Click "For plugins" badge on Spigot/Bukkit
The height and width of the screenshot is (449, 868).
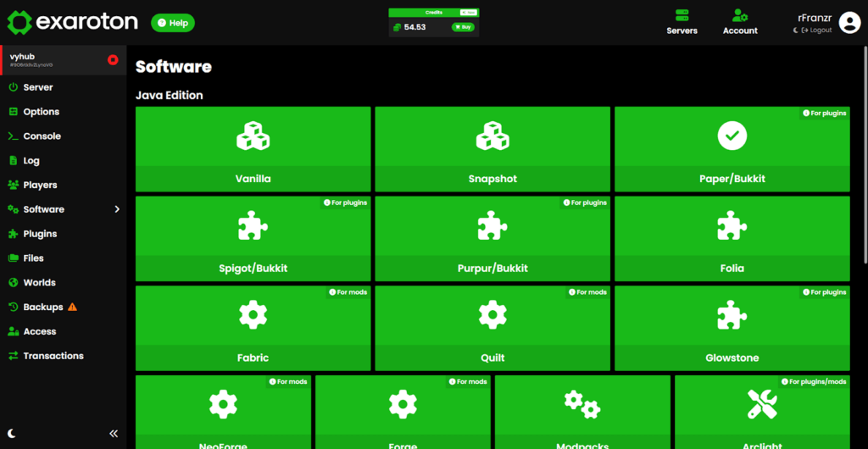pos(345,203)
